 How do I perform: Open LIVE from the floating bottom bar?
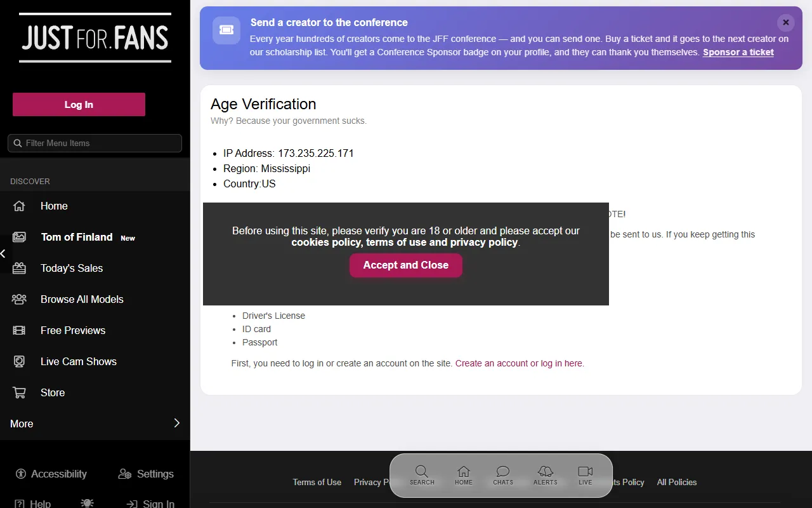click(585, 475)
